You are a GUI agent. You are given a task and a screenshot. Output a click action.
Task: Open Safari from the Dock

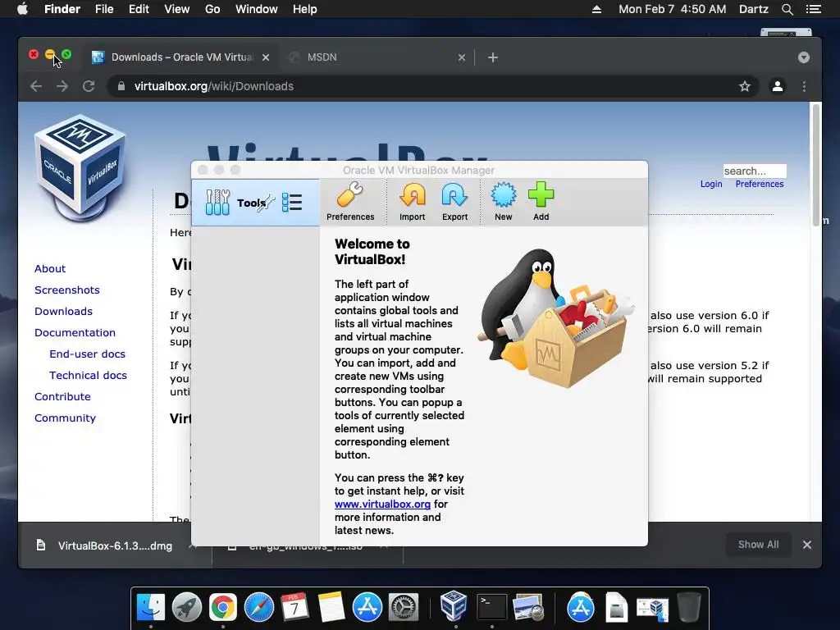click(x=259, y=608)
